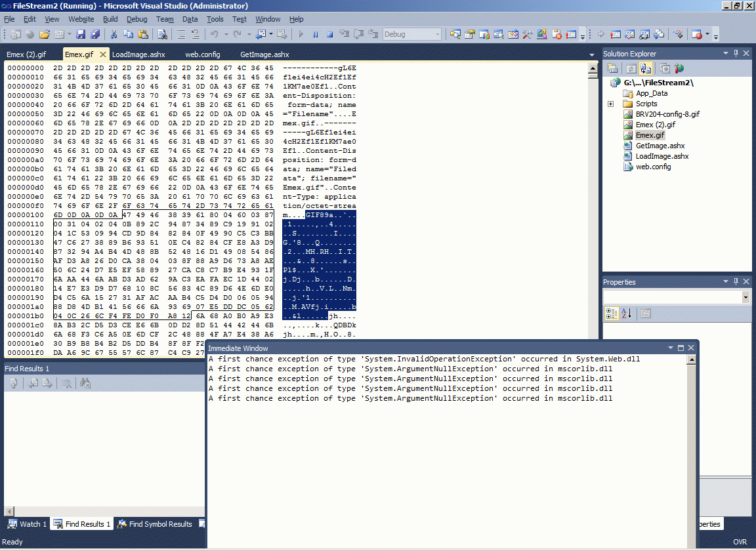Click Find Results binoculars icon

(x=85, y=383)
